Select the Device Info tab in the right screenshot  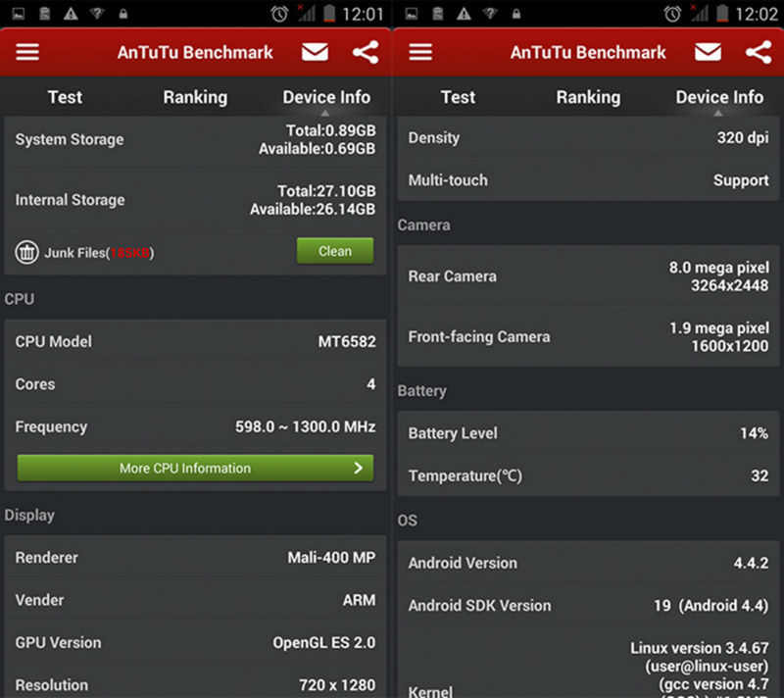pyautogui.click(x=719, y=97)
